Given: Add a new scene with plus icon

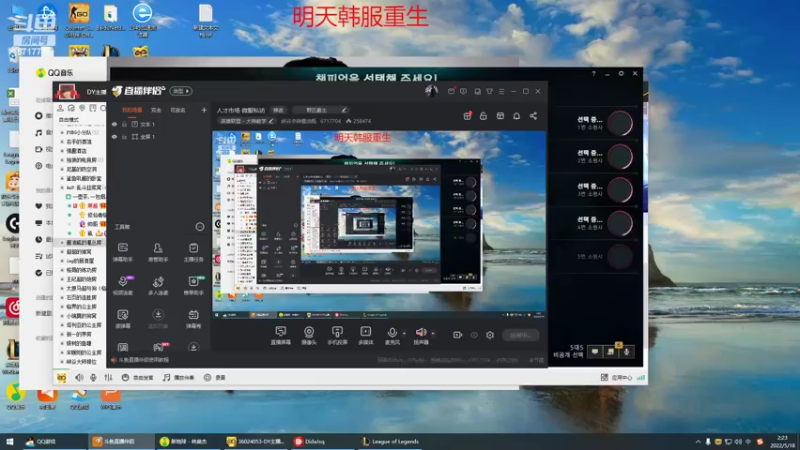Looking at the screenshot, I should tap(204, 110).
